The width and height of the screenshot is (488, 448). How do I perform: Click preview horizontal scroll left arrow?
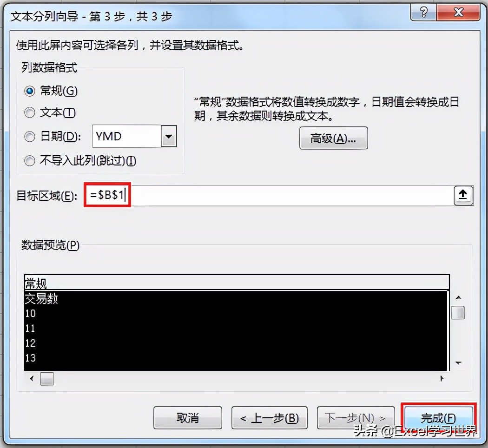[32, 379]
